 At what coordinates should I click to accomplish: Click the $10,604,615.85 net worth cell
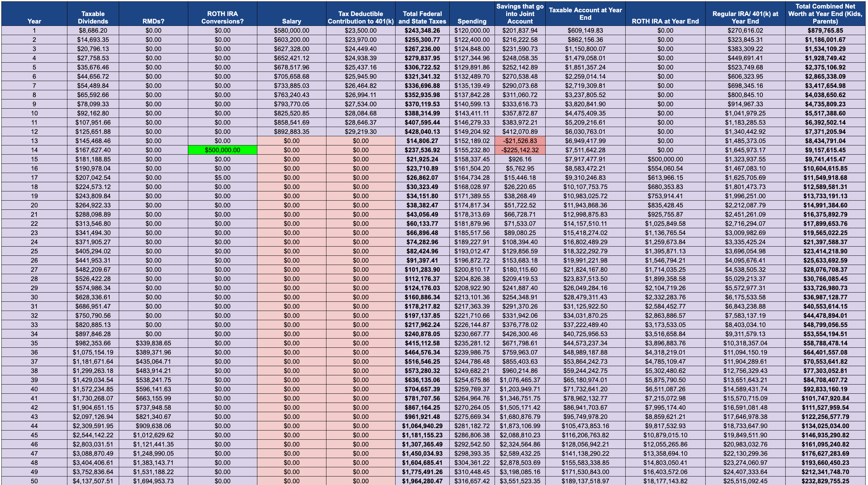(825, 168)
